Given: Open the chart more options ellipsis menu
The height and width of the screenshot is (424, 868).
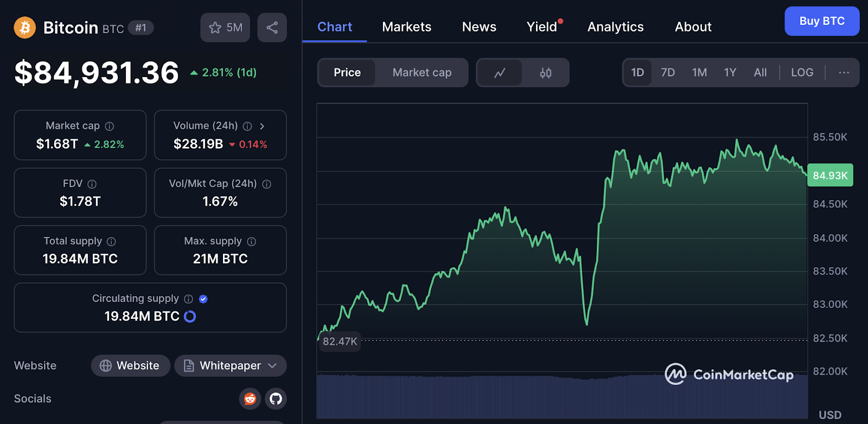Looking at the screenshot, I should point(844,73).
